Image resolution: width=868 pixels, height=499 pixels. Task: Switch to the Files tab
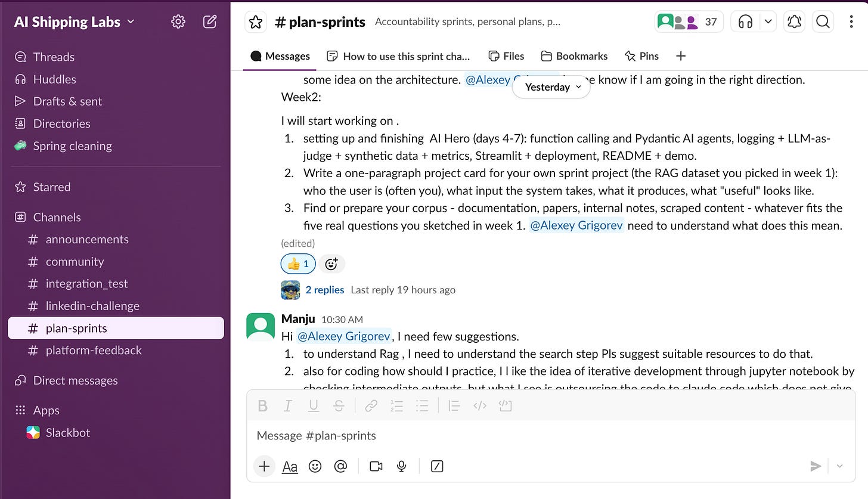pos(506,56)
